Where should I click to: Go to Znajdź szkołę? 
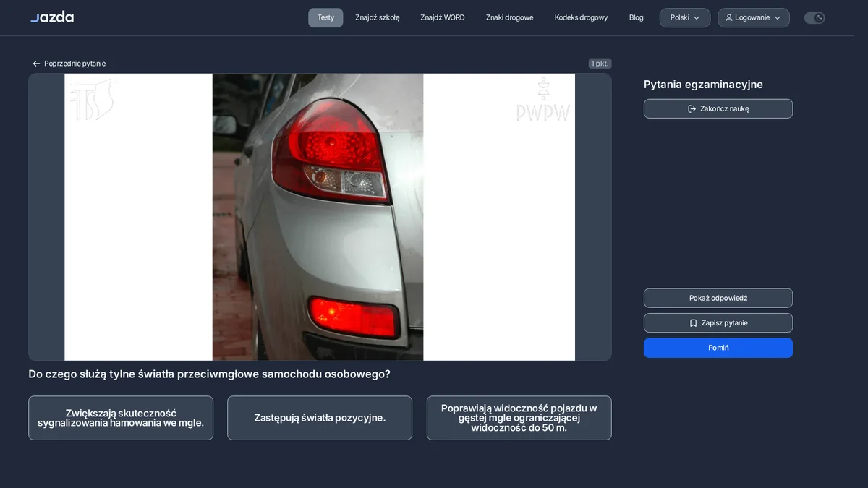[378, 17]
